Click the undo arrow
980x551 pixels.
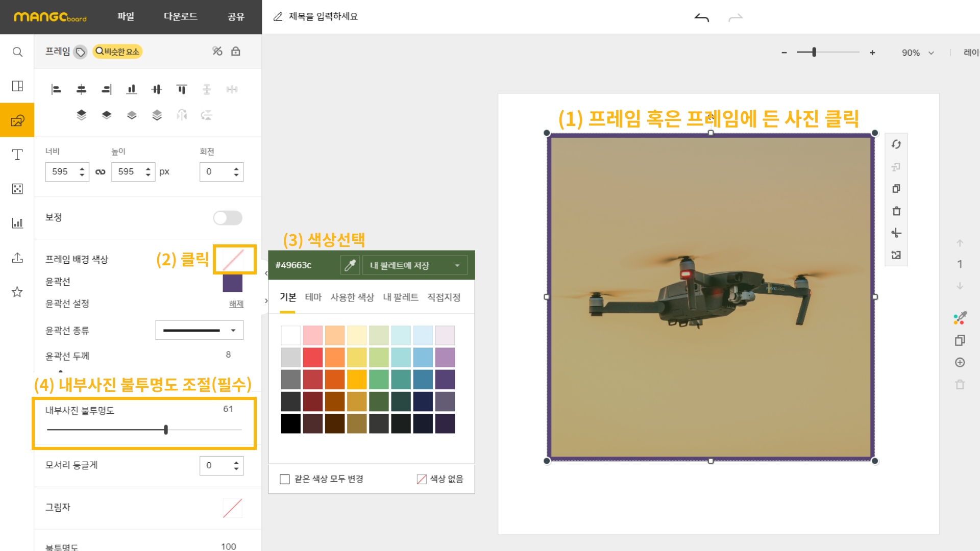click(x=702, y=18)
